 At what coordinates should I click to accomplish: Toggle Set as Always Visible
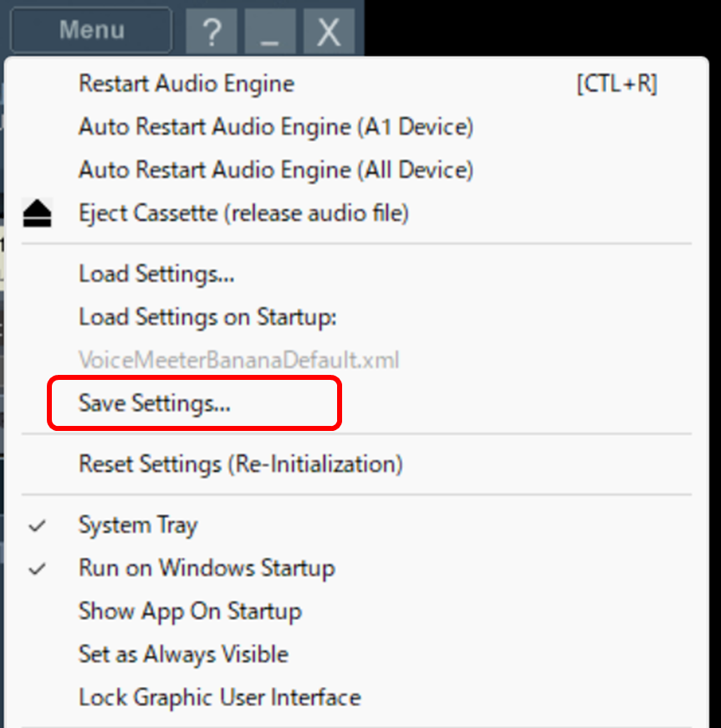click(x=183, y=654)
